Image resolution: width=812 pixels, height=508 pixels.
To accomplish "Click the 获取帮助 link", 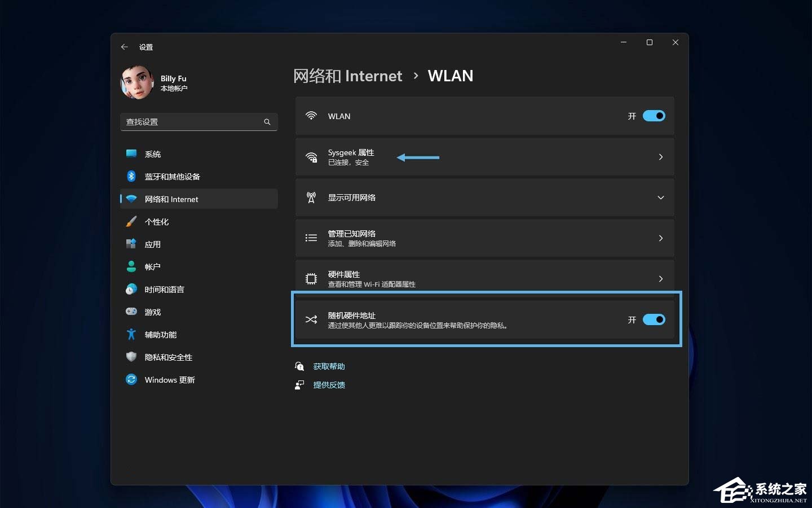I will (x=329, y=366).
